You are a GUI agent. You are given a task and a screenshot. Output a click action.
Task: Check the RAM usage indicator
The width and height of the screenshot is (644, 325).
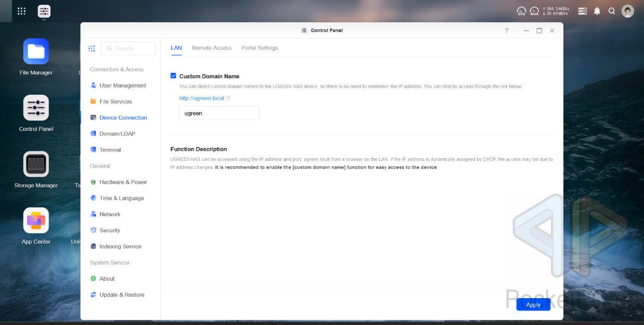pyautogui.click(x=534, y=11)
